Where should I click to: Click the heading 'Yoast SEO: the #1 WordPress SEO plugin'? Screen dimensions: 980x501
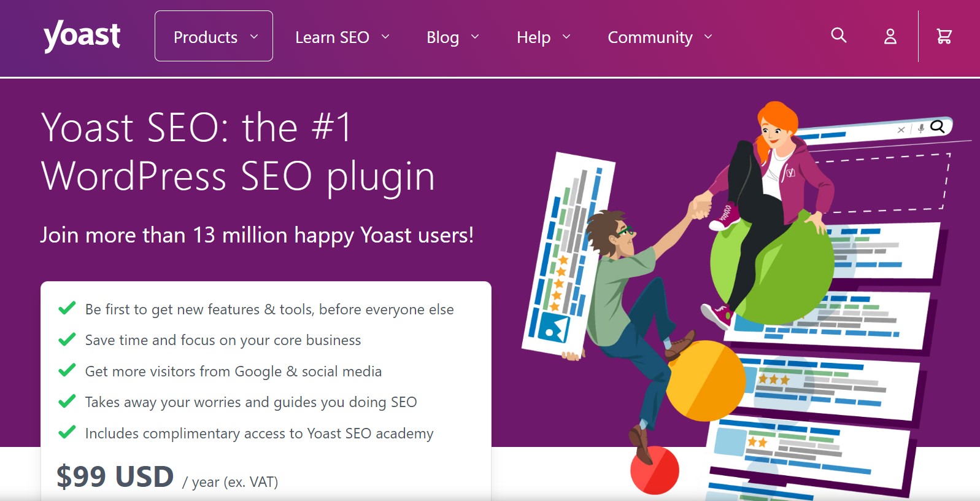click(238, 152)
